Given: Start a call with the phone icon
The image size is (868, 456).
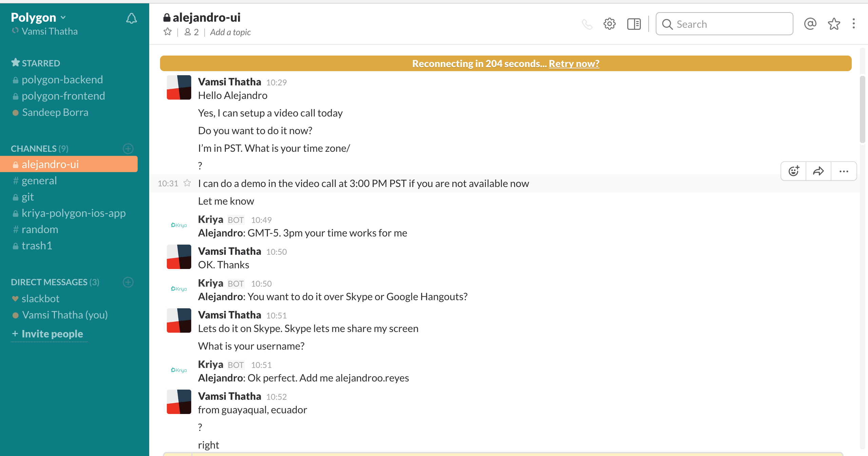Looking at the screenshot, I should (x=587, y=24).
